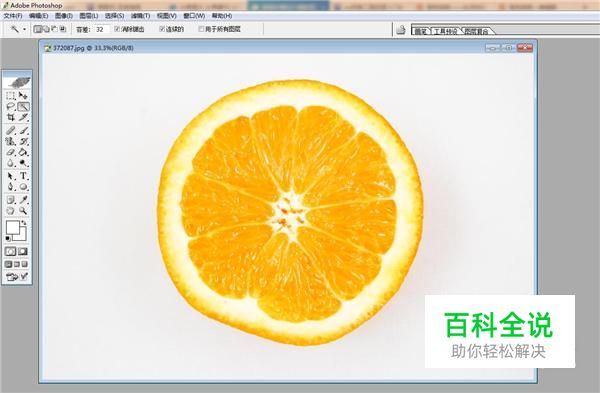Select the Magic Wand tool in toolbox

(x=23, y=107)
